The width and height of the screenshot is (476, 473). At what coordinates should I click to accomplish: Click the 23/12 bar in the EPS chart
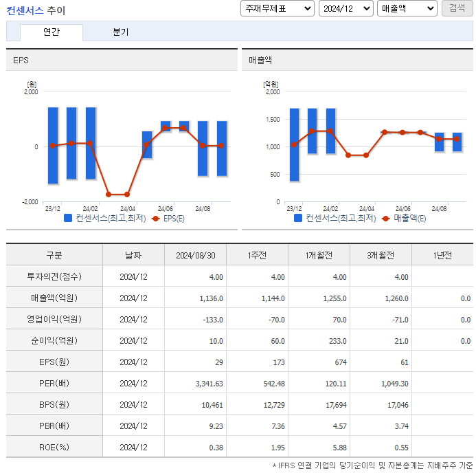pos(53,146)
